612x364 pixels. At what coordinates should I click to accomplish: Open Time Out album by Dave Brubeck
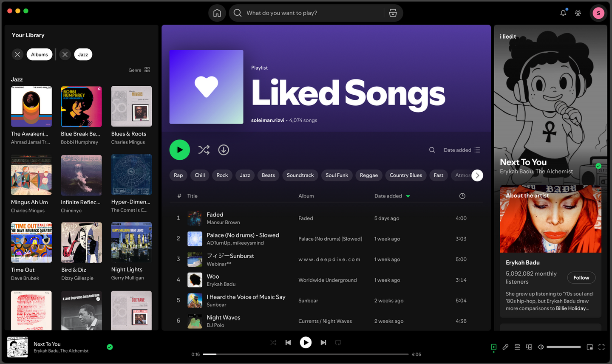coord(31,243)
